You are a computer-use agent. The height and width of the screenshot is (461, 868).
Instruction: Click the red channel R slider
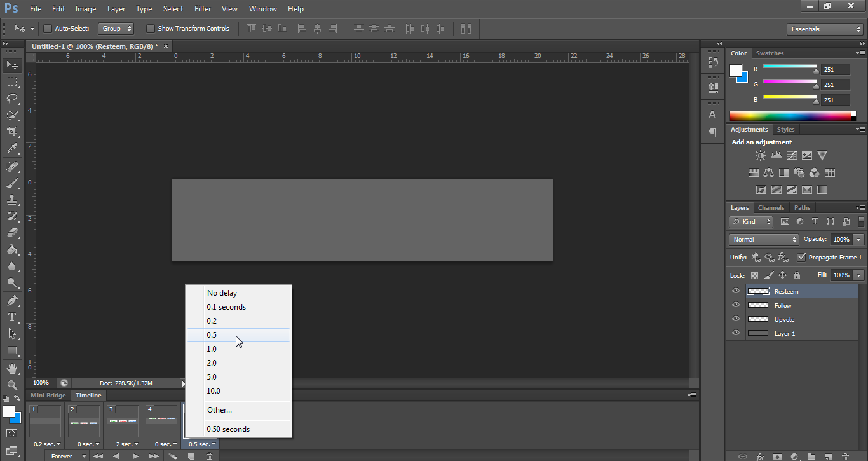tap(790, 66)
